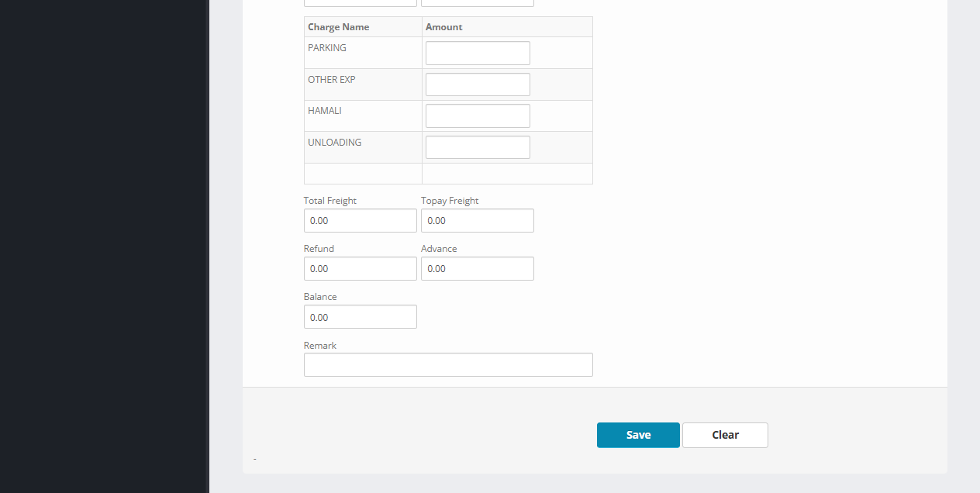The height and width of the screenshot is (493, 980).
Task: Select the Refund input field
Action: [x=360, y=269]
